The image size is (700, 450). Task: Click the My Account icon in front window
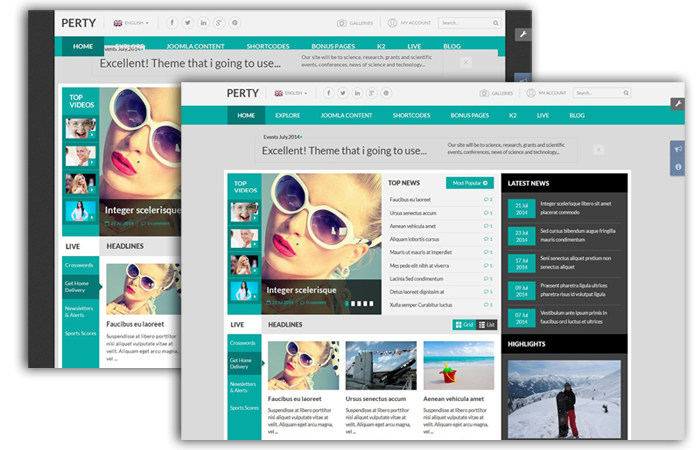531,93
